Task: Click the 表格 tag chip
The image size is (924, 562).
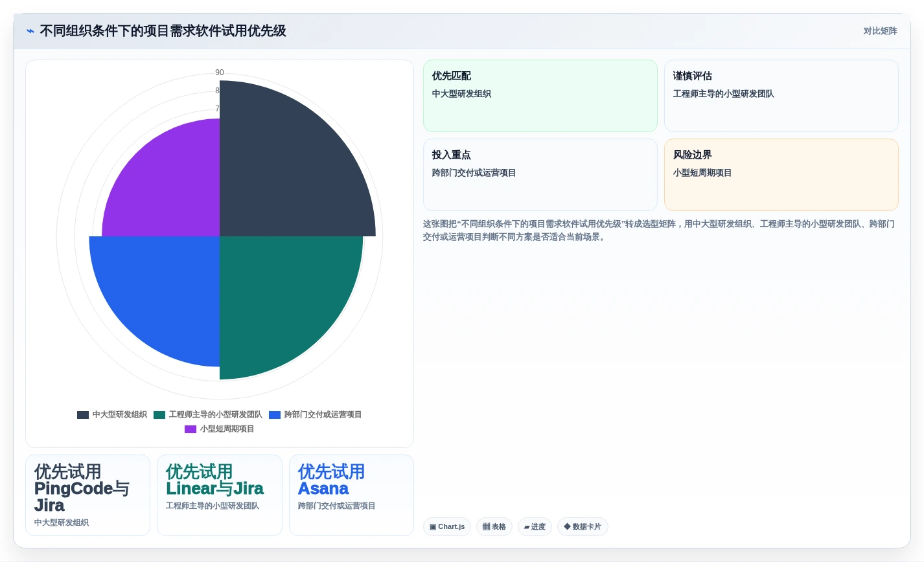Action: click(x=494, y=527)
